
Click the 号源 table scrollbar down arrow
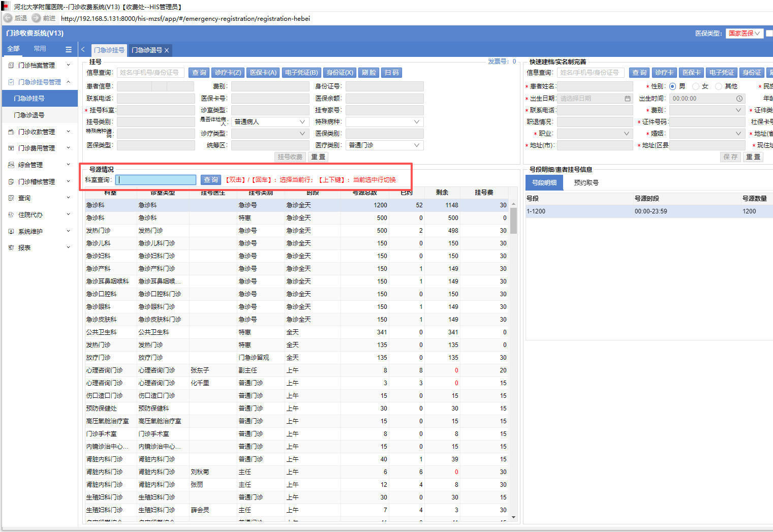click(513, 517)
